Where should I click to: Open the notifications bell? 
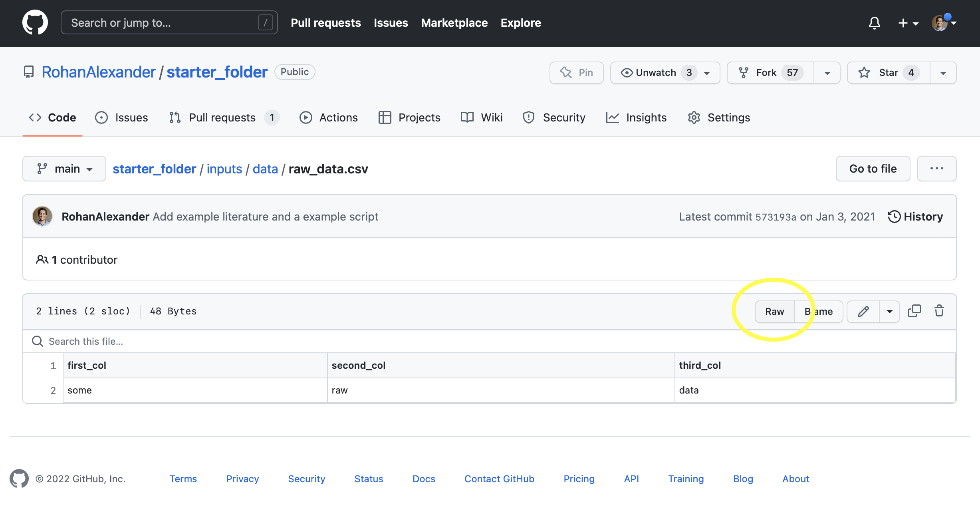click(x=874, y=23)
